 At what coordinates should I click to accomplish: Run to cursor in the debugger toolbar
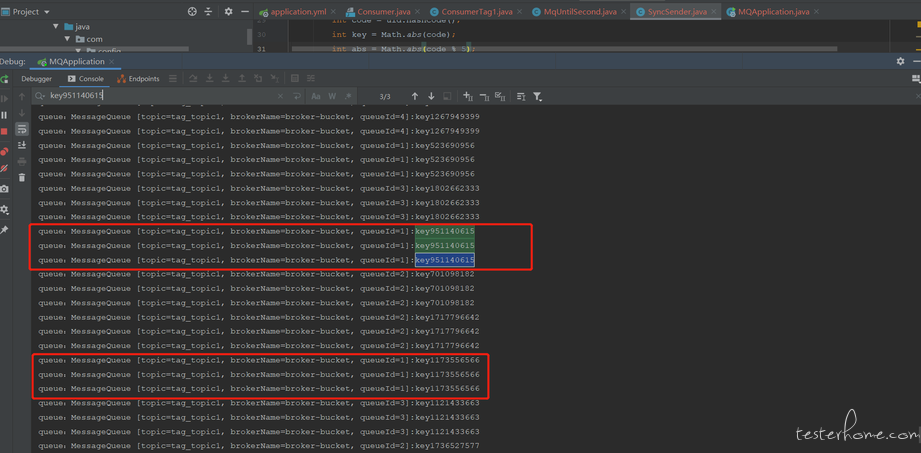tap(274, 79)
